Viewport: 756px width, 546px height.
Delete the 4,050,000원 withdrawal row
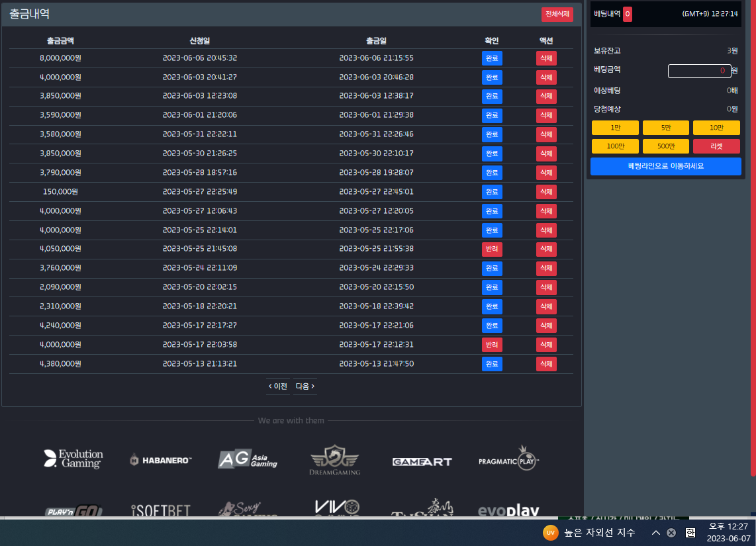[x=546, y=249]
